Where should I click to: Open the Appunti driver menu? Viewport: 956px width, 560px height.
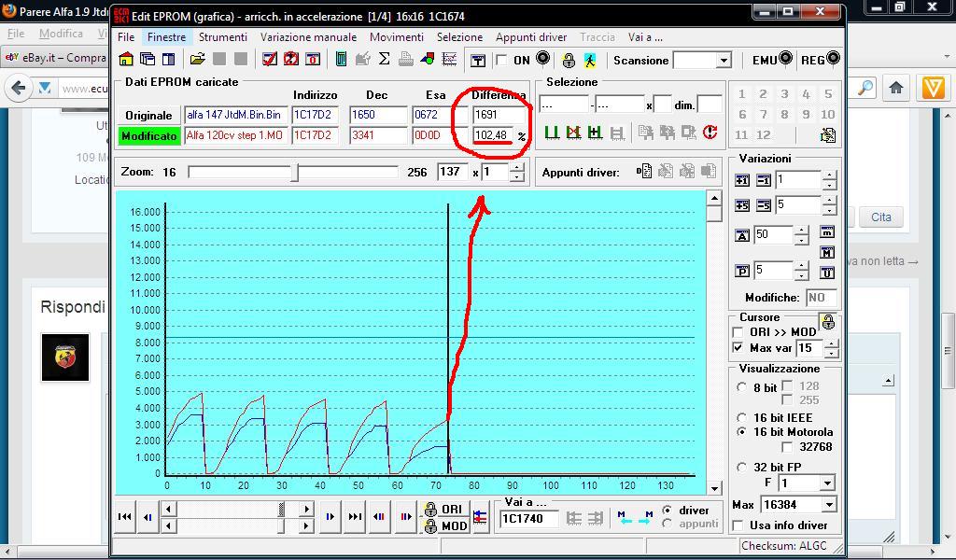tap(531, 37)
